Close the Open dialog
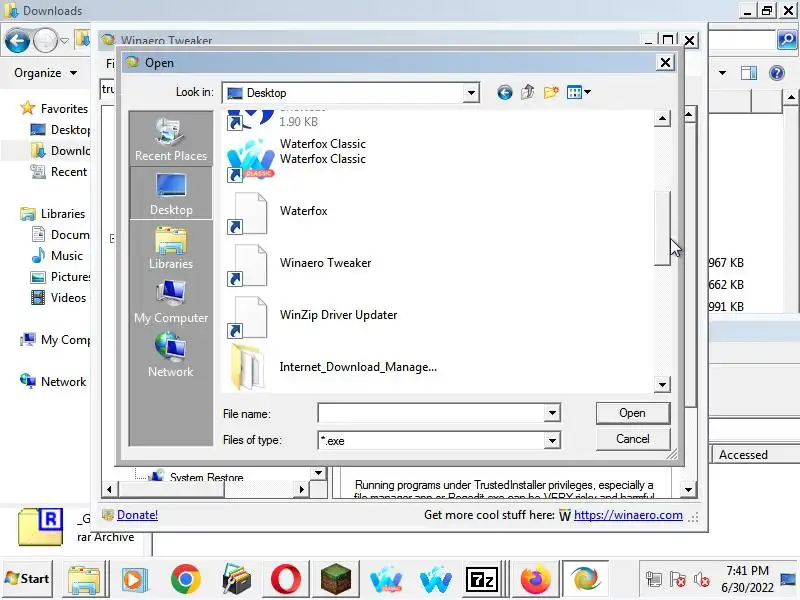 click(x=665, y=63)
